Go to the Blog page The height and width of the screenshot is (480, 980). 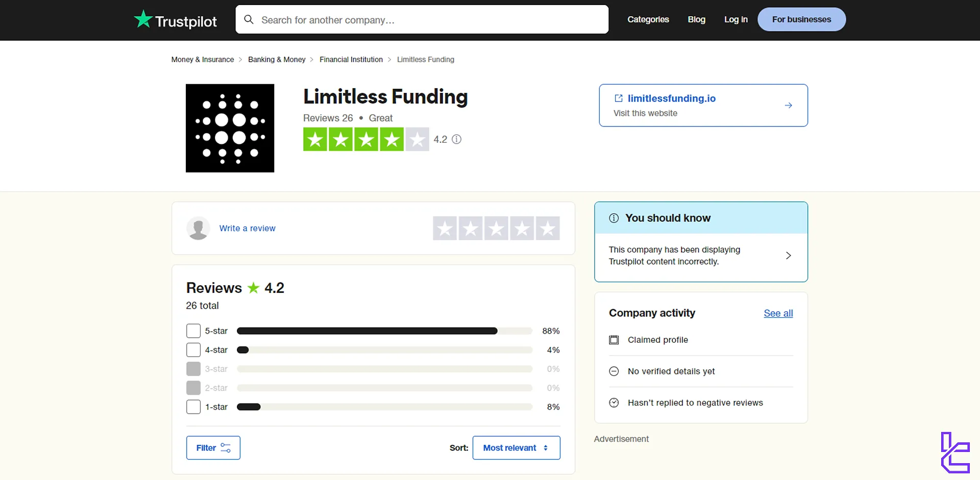(696, 19)
